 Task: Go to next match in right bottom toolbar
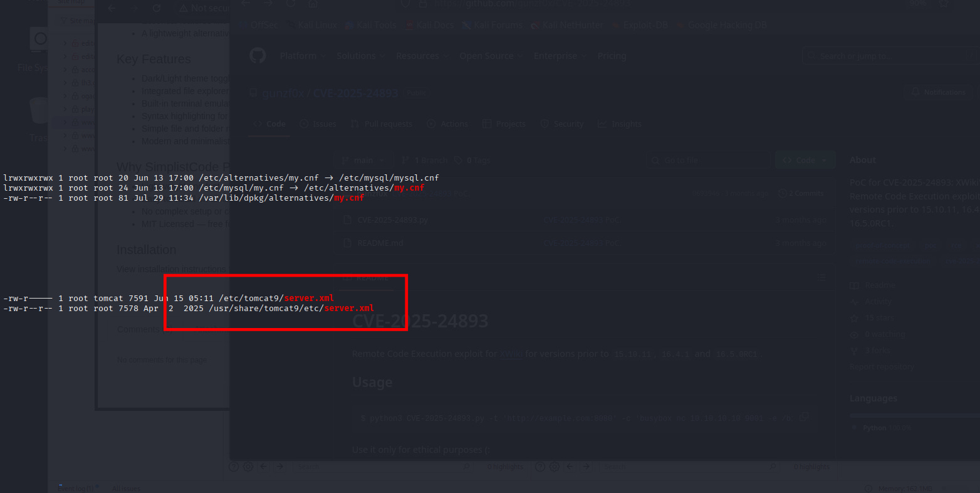tap(586, 467)
